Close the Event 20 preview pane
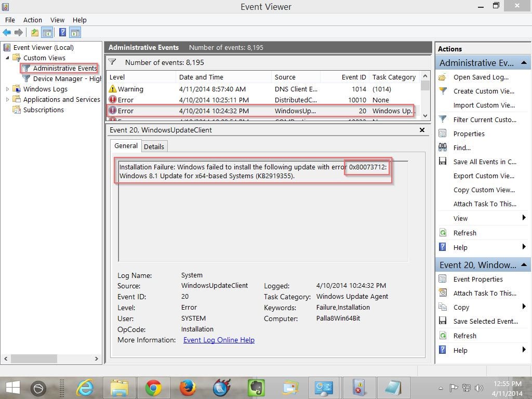The height and width of the screenshot is (399, 532). [422, 130]
